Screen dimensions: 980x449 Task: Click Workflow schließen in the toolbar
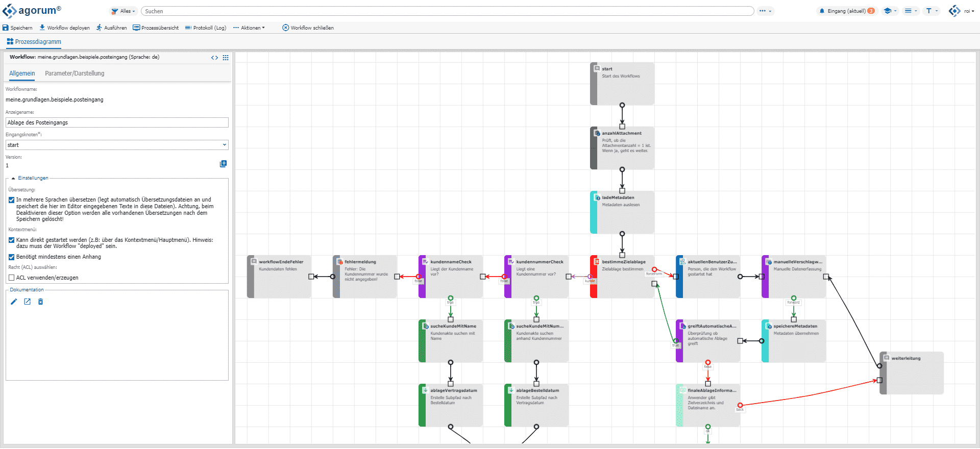click(308, 28)
